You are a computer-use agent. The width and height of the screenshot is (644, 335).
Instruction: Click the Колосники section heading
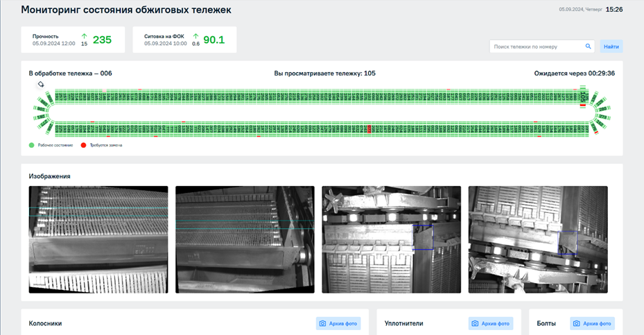pyautogui.click(x=45, y=323)
